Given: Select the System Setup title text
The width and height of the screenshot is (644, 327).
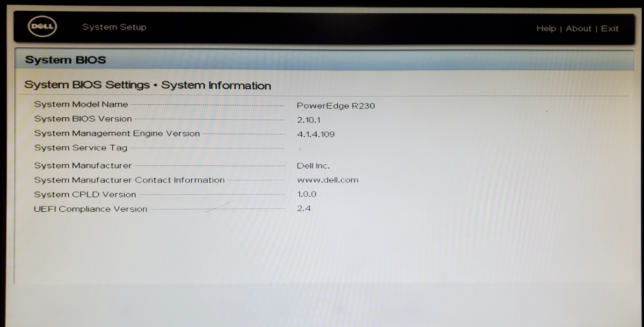Looking at the screenshot, I should point(115,27).
